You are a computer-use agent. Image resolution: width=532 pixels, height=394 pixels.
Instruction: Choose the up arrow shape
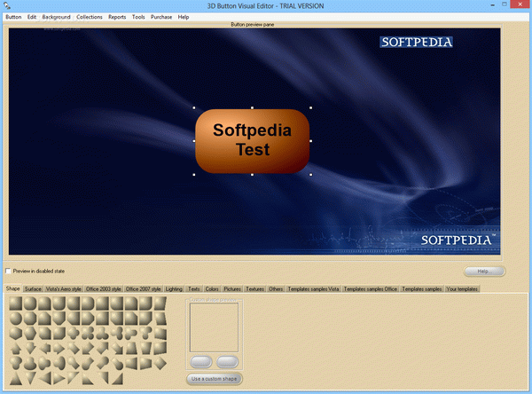pyautogui.click(x=16, y=348)
